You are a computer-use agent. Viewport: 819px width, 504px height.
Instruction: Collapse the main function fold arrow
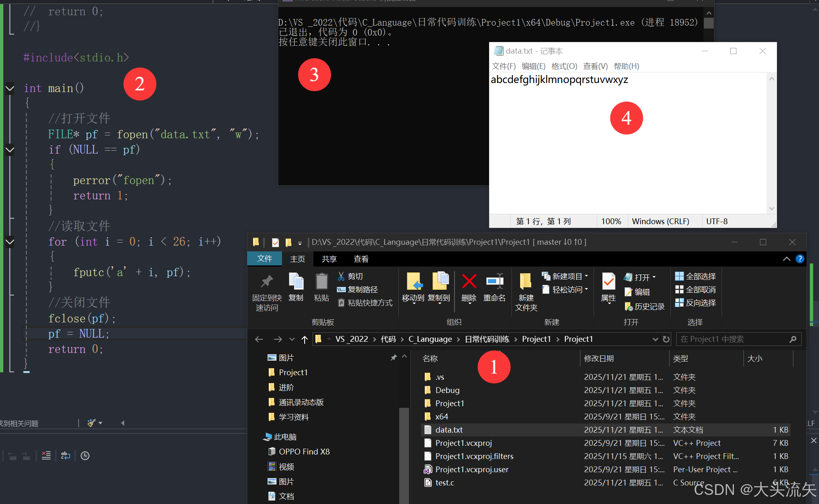coord(10,88)
